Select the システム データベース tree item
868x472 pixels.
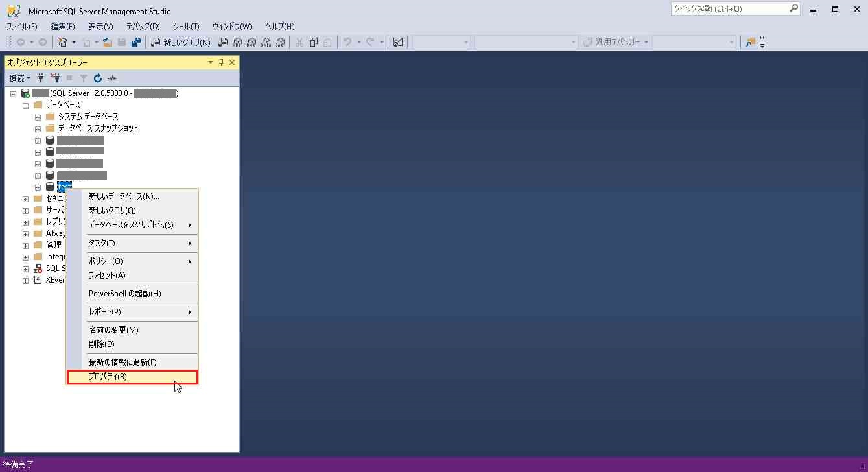pos(88,117)
